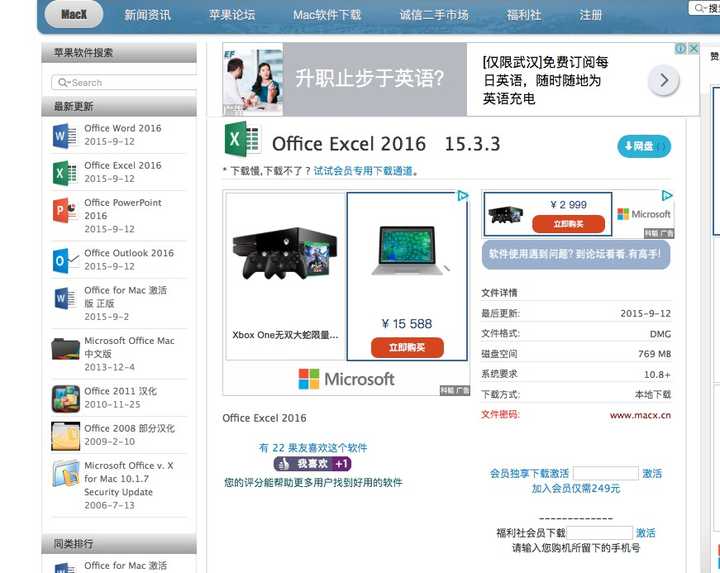Click the MacX logo button
This screenshot has height=573, width=720.
pyautogui.click(x=73, y=14)
